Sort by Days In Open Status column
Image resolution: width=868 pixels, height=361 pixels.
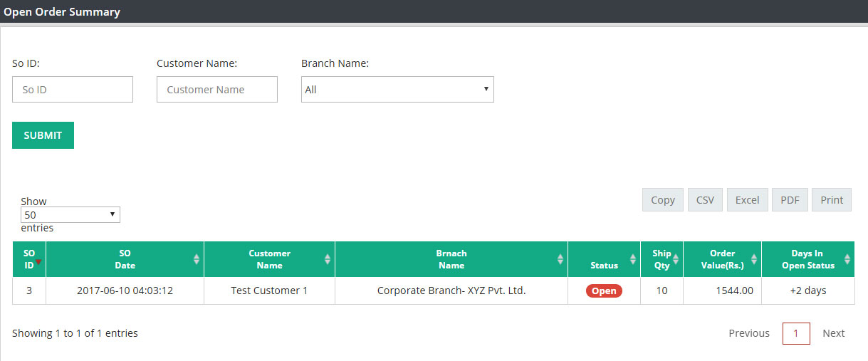point(808,259)
